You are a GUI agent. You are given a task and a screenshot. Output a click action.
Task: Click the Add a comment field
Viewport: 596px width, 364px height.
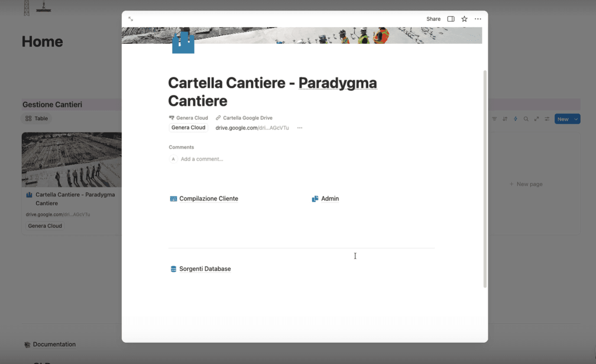(x=202, y=159)
